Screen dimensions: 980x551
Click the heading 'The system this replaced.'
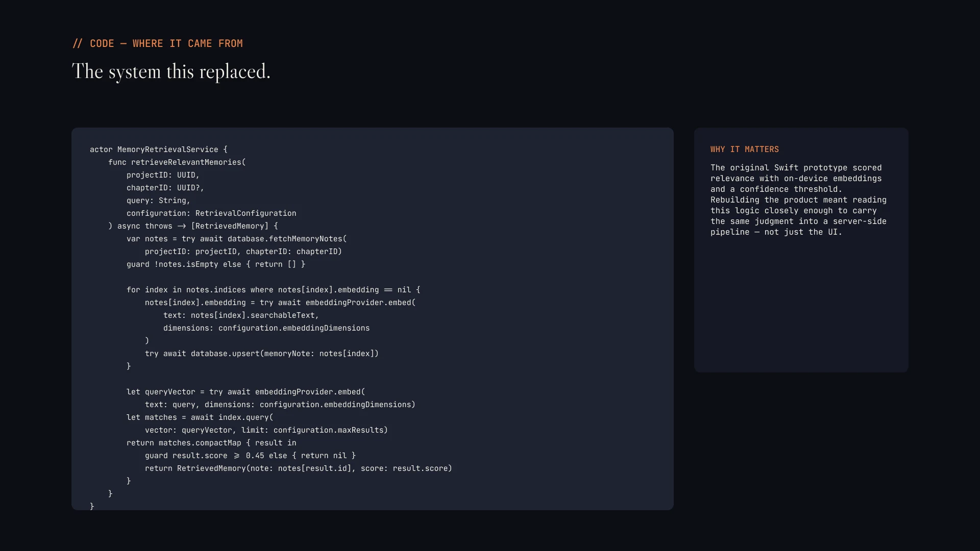point(171,71)
